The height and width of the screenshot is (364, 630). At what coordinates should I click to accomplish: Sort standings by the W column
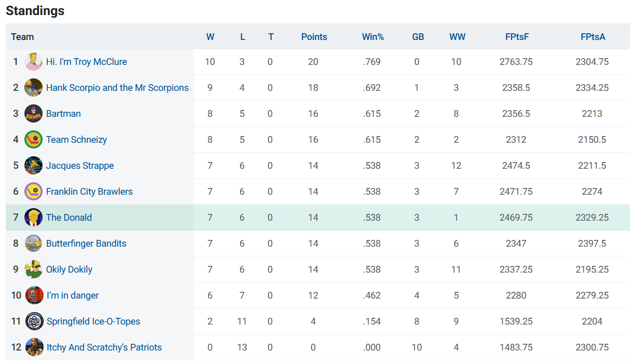tap(210, 37)
